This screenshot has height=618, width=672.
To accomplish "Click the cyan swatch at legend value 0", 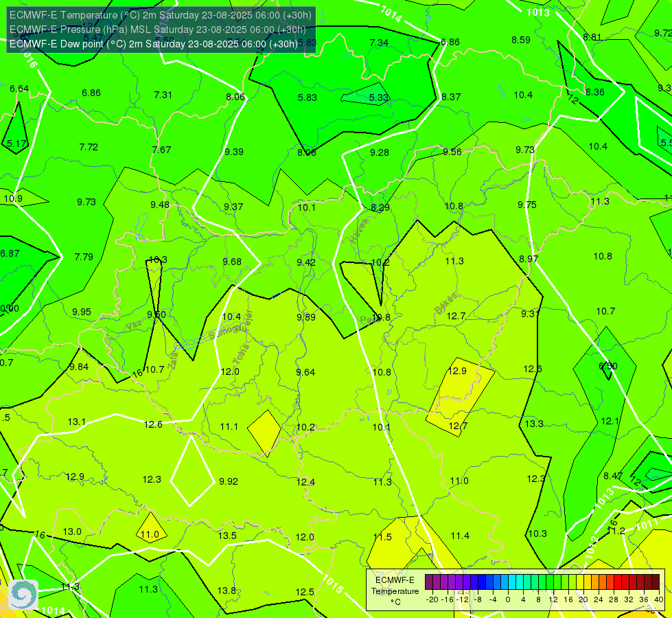I will click(x=512, y=582).
